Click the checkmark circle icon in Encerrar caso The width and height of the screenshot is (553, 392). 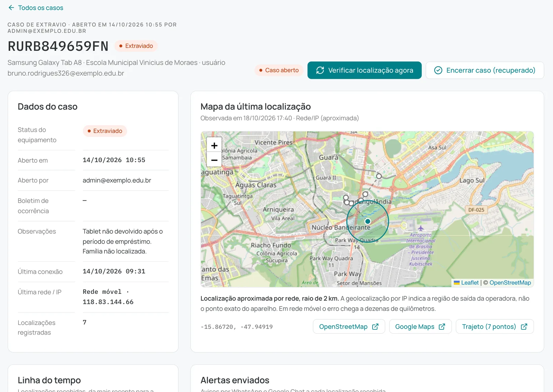(438, 70)
